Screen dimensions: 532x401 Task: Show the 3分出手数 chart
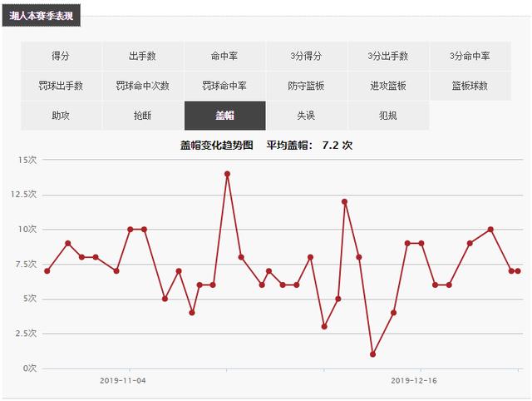[x=388, y=56]
